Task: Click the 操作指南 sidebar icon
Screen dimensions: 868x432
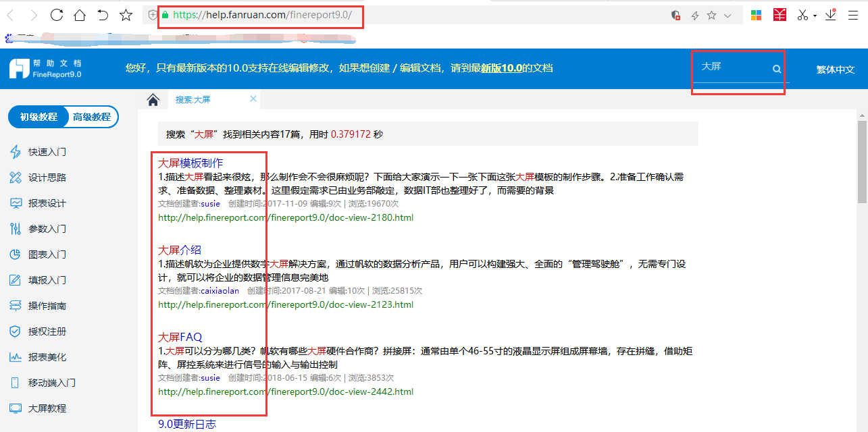Action: click(16, 306)
